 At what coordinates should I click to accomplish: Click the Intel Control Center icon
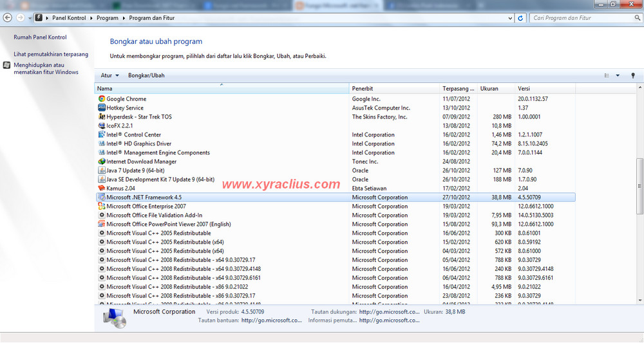pos(102,134)
